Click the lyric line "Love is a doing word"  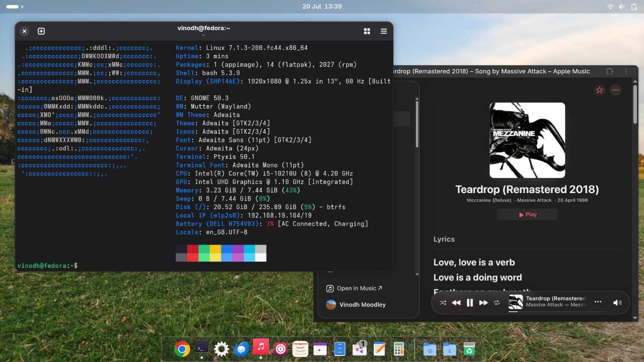(x=477, y=278)
